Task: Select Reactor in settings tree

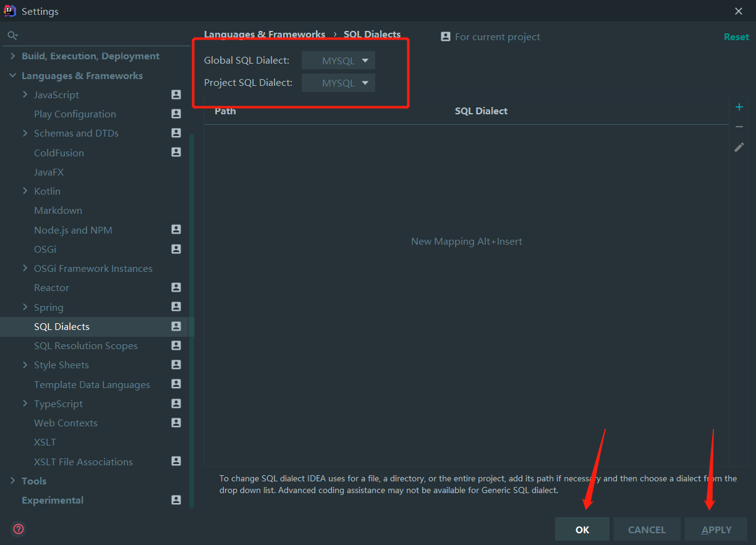Action: tap(51, 287)
